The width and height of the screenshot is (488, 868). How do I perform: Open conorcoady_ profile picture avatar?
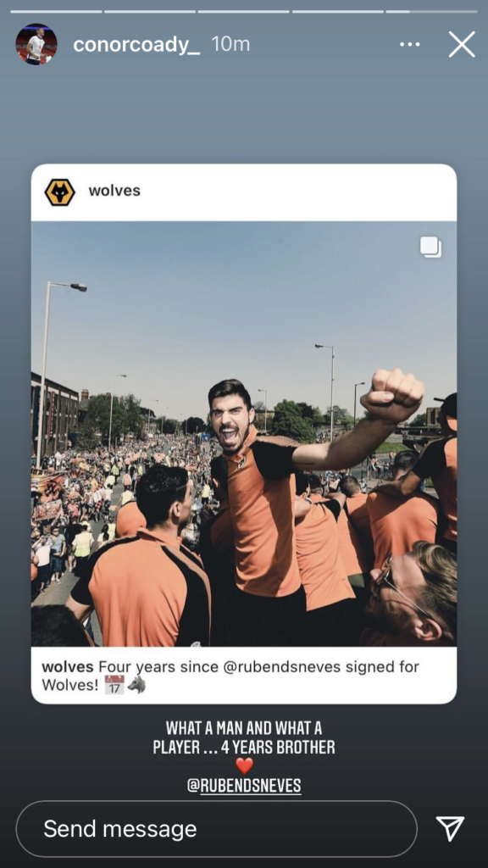click(x=36, y=44)
